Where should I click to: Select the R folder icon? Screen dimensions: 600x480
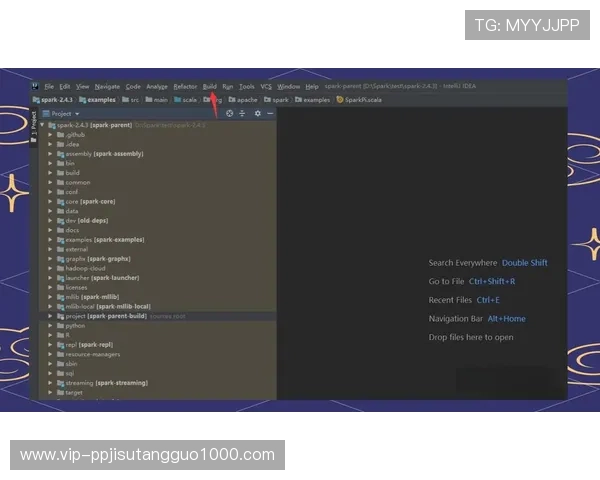click(x=60, y=335)
